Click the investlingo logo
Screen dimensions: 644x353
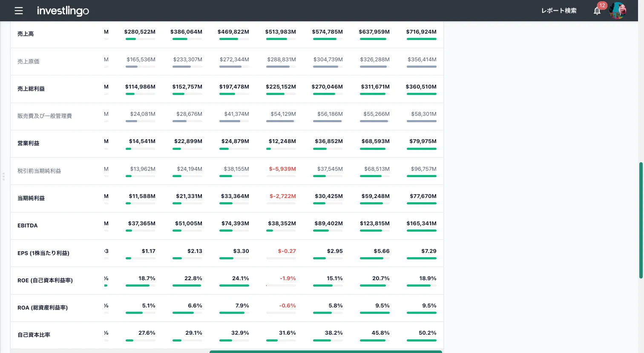tap(63, 11)
